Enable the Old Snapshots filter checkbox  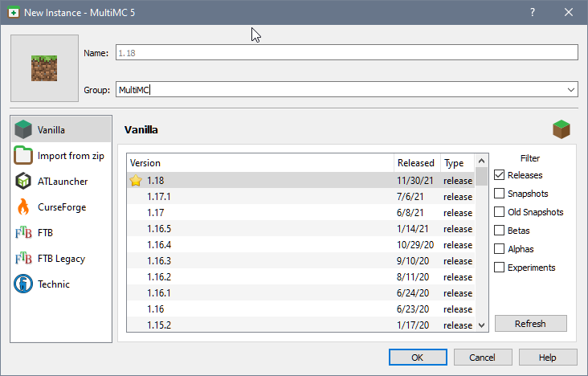pyautogui.click(x=499, y=212)
